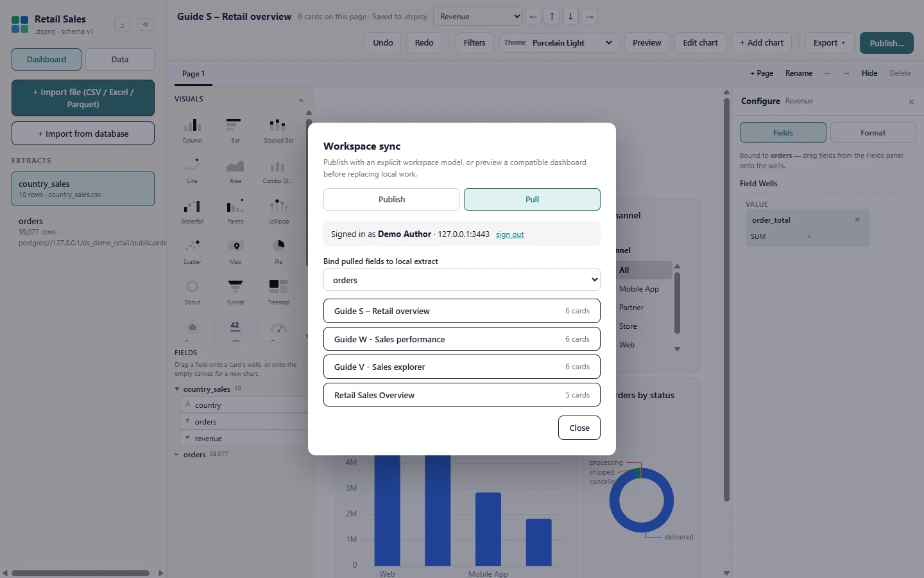Pull the Guide W – Sales performance dashboard
Viewport: 924px width, 578px height.
click(462, 339)
